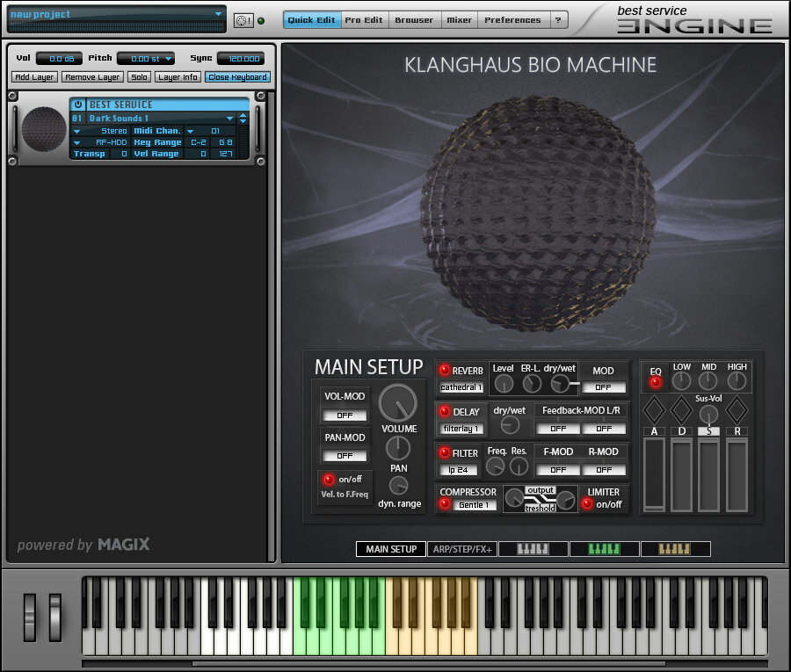
Task: Select the white keyboard zone icon
Action: [x=533, y=549]
